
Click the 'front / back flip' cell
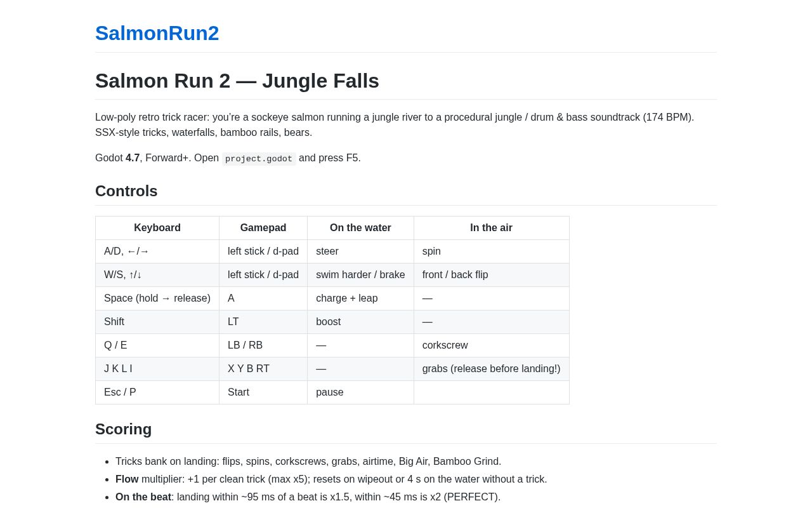492,275
